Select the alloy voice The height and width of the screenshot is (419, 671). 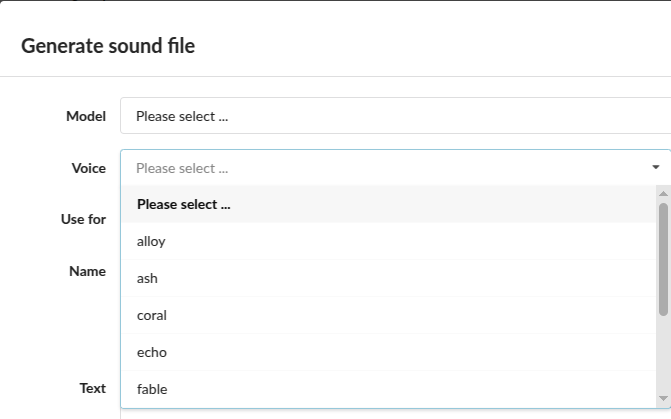coord(151,241)
